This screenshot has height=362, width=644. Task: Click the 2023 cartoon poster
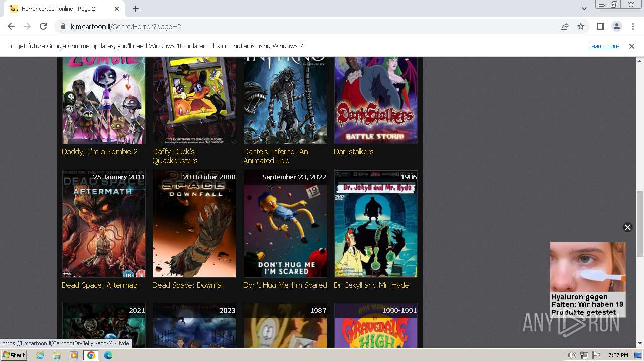(x=195, y=325)
